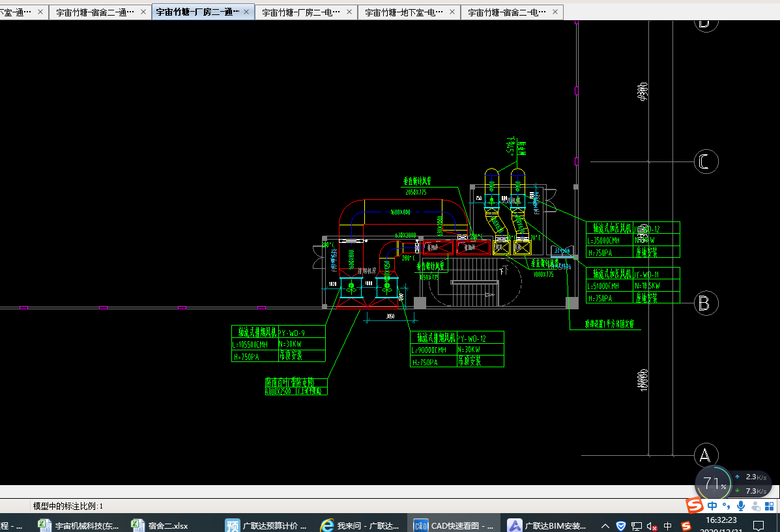Image resolution: width=780 pixels, height=532 pixels.
Task: Show hidden system tray icons chevron
Action: click(605, 525)
